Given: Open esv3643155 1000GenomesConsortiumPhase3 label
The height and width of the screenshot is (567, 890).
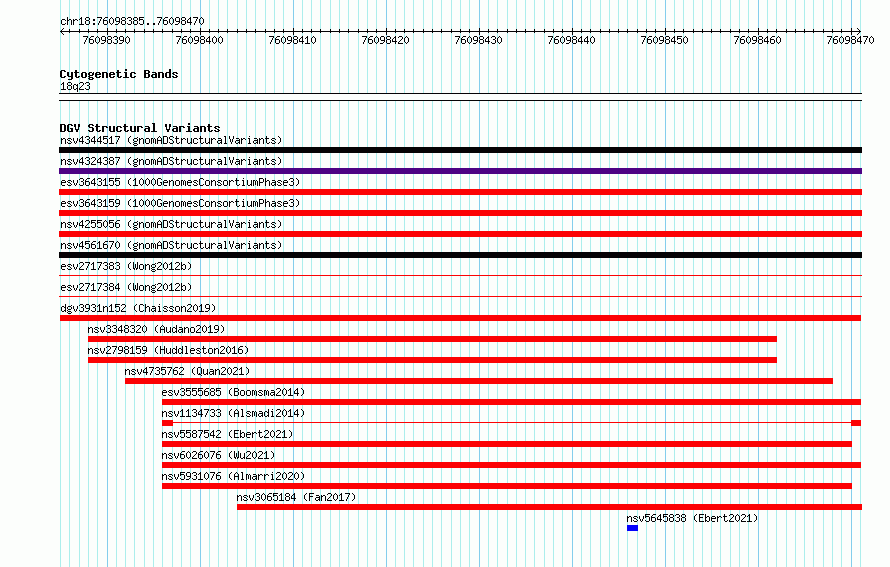Looking at the screenshot, I should pos(180,182).
